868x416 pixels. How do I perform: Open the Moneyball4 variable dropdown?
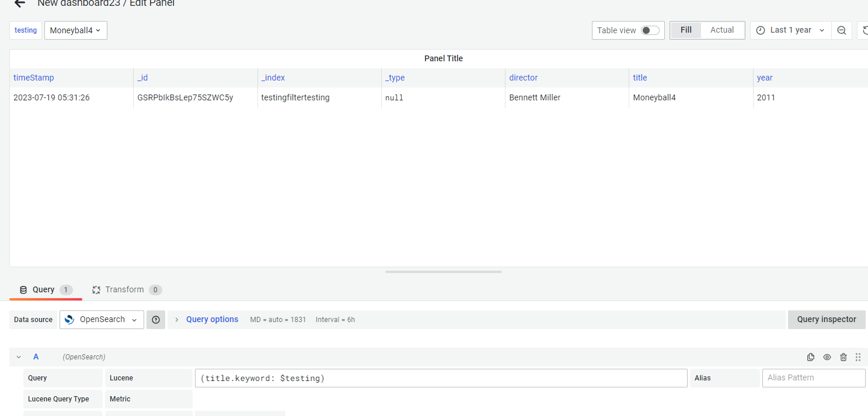tap(75, 30)
